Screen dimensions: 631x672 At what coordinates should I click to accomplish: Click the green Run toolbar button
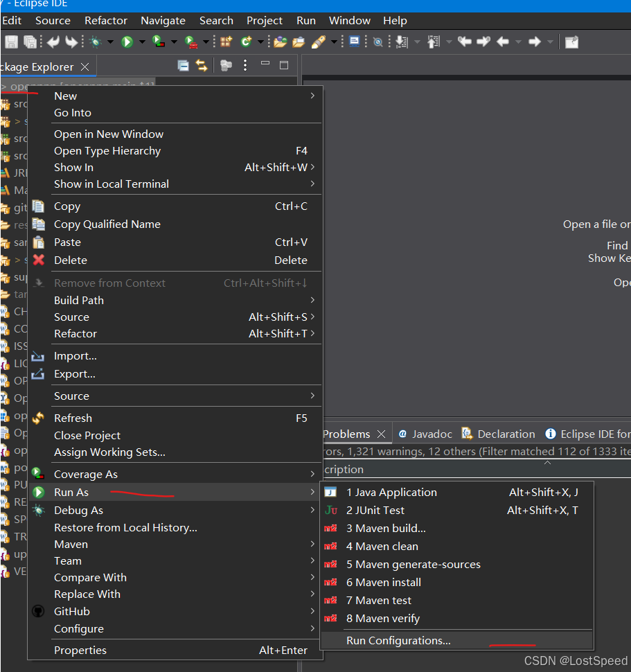[127, 42]
